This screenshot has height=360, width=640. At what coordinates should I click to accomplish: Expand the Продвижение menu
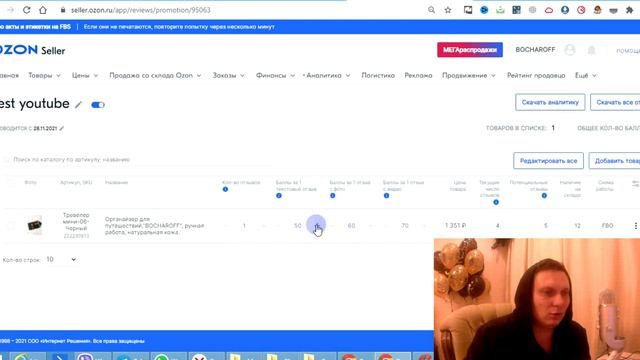coord(469,76)
